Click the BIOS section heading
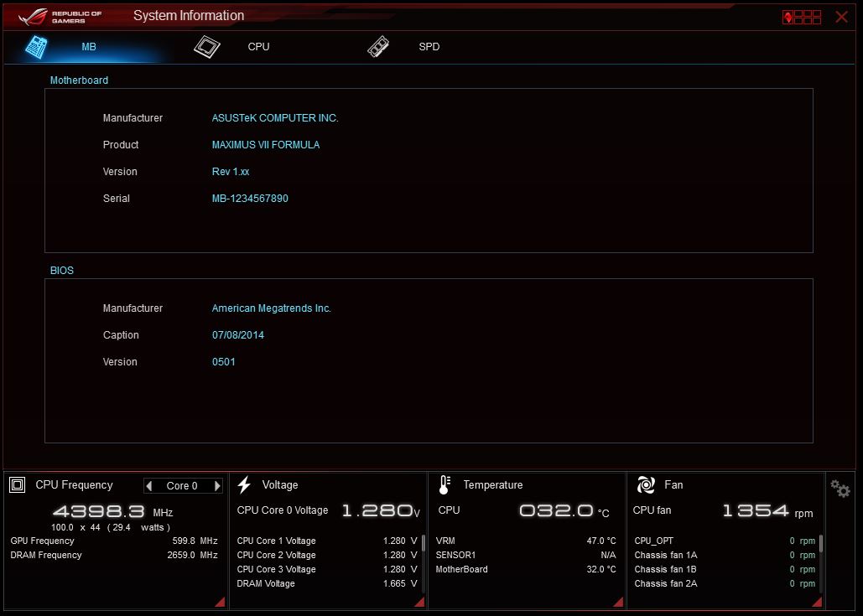 tap(62, 271)
